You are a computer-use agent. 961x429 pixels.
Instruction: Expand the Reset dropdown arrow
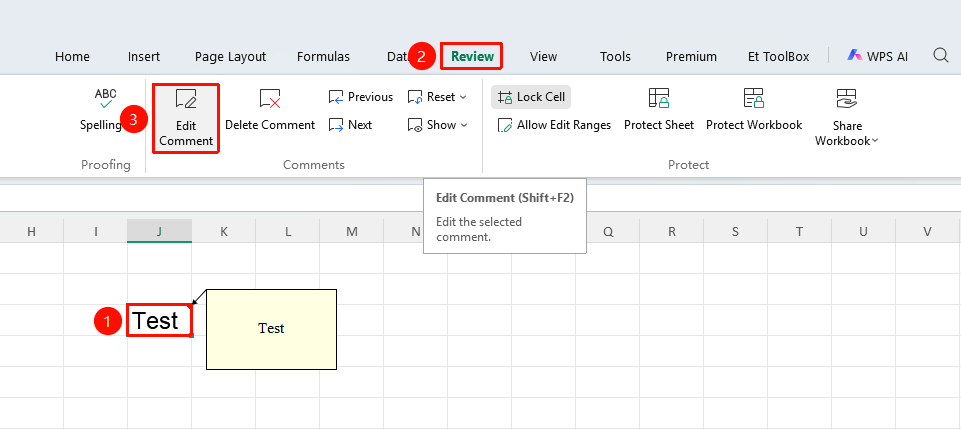(463, 97)
